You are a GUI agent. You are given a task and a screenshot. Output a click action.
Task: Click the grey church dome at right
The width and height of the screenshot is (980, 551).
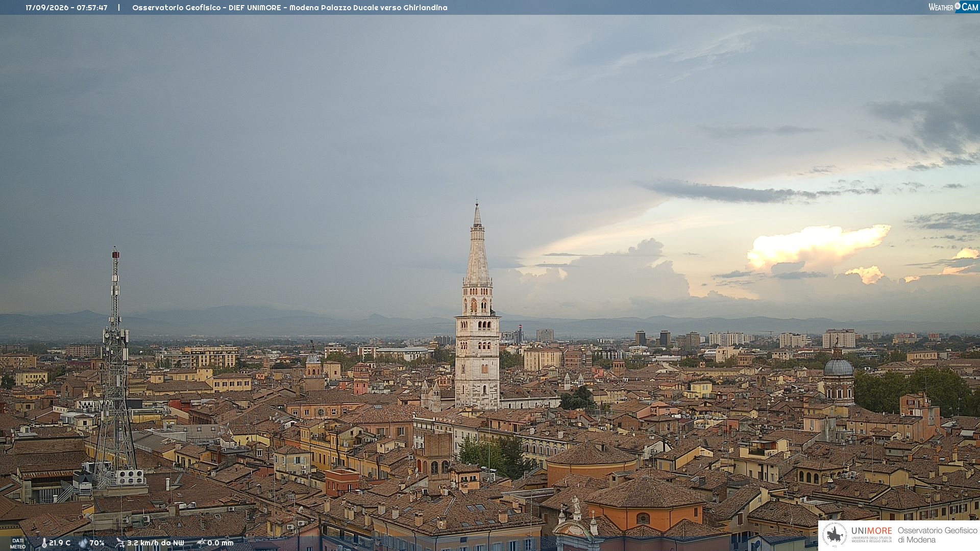[838, 366]
